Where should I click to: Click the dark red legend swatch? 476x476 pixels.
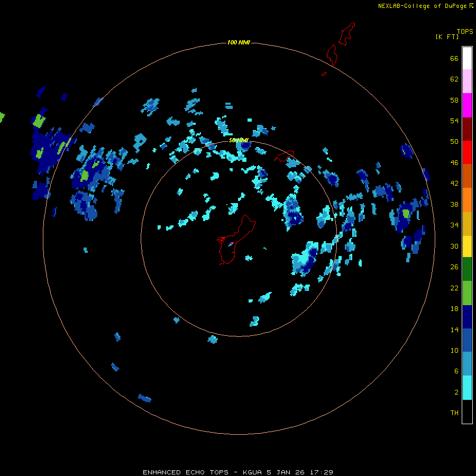(467, 129)
